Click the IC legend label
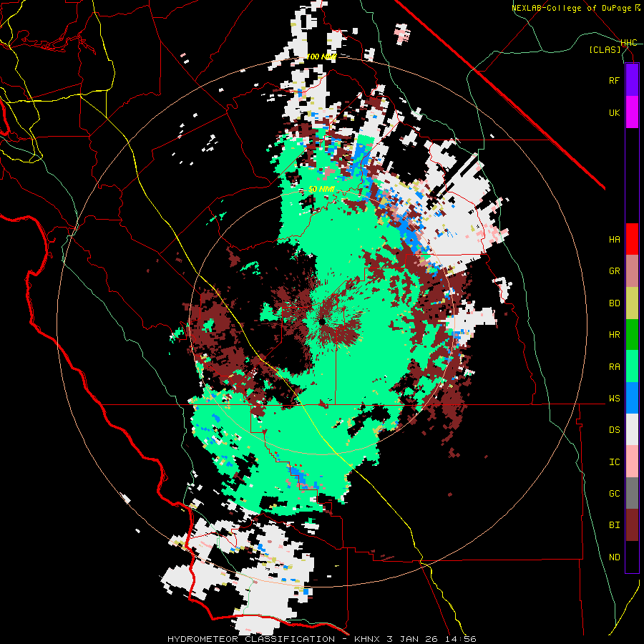 614,462
